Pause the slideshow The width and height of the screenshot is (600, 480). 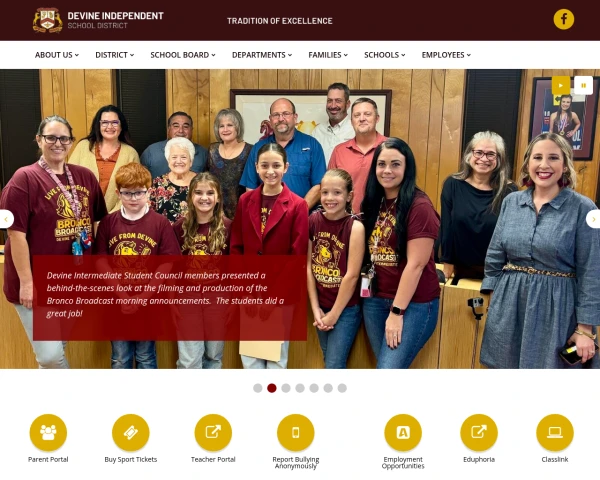(x=583, y=85)
